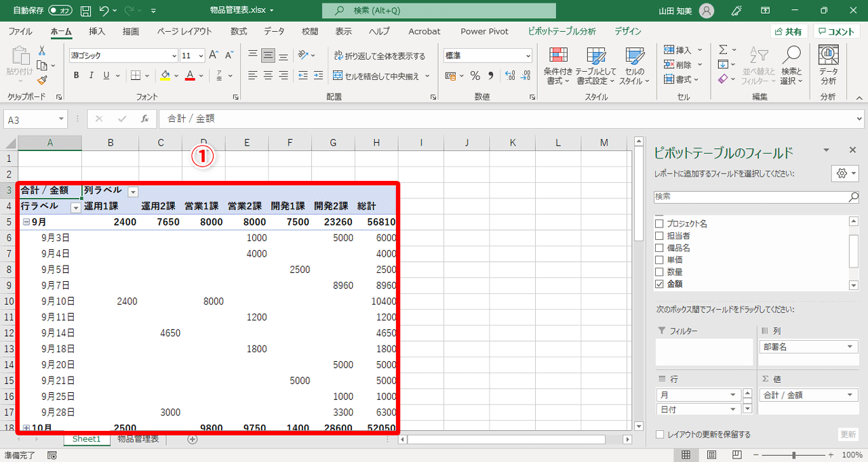Switch to the 数式 tab

point(239,31)
